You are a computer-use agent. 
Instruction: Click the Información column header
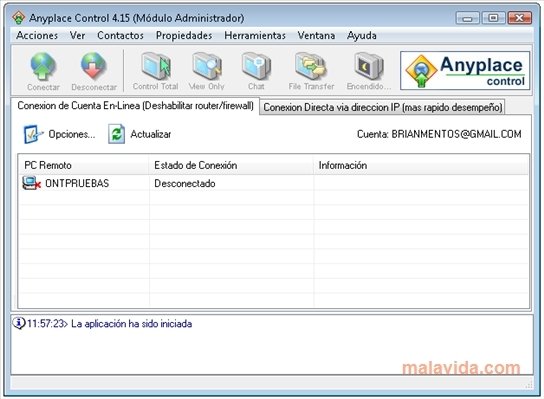[x=421, y=165]
